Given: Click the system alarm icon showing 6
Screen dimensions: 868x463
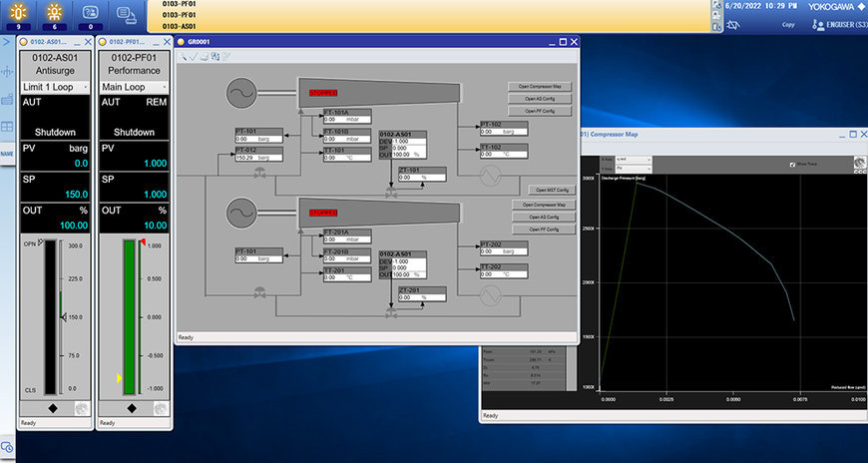Looking at the screenshot, I should pos(55,12).
